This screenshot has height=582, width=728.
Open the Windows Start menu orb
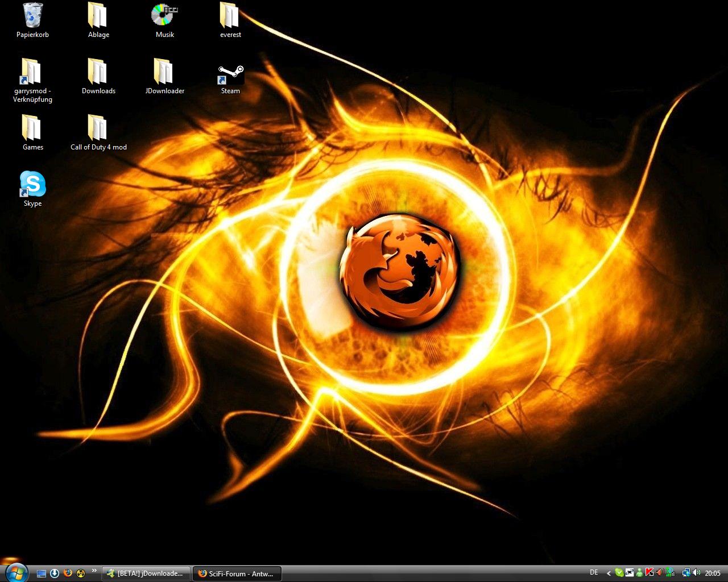pos(15,572)
